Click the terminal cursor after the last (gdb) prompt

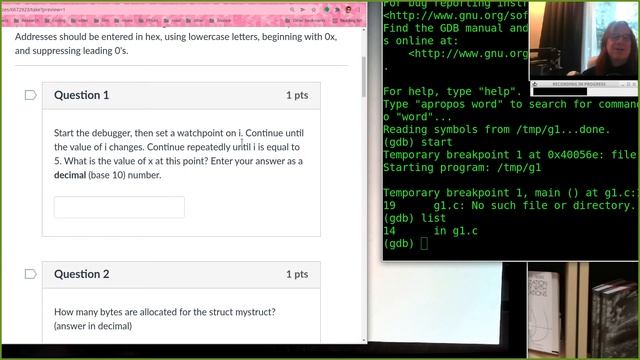coord(424,244)
